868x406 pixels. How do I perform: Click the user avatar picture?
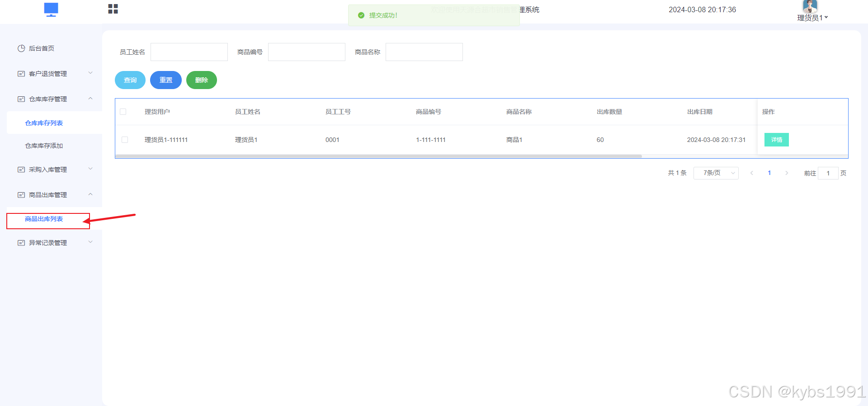pyautogui.click(x=810, y=6)
